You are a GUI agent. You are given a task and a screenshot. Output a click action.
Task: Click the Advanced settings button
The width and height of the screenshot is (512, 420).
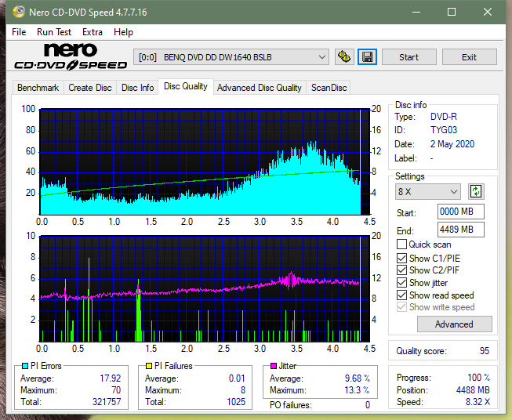pos(454,324)
